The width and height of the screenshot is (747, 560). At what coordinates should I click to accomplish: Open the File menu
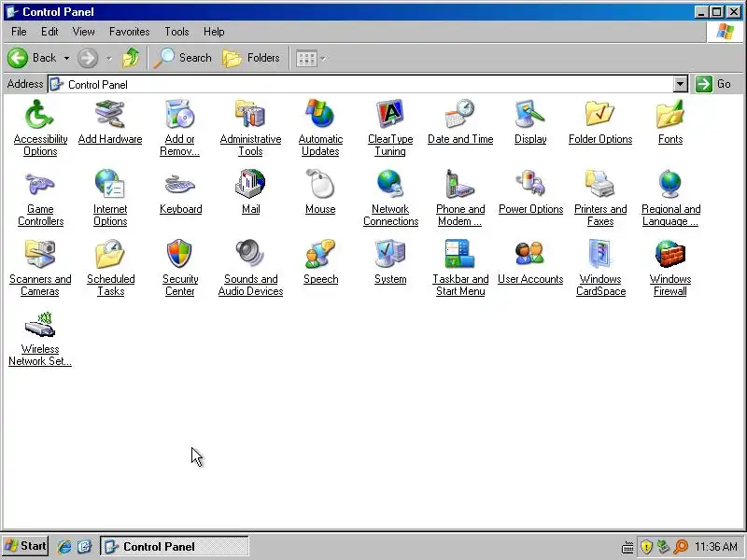point(19,32)
